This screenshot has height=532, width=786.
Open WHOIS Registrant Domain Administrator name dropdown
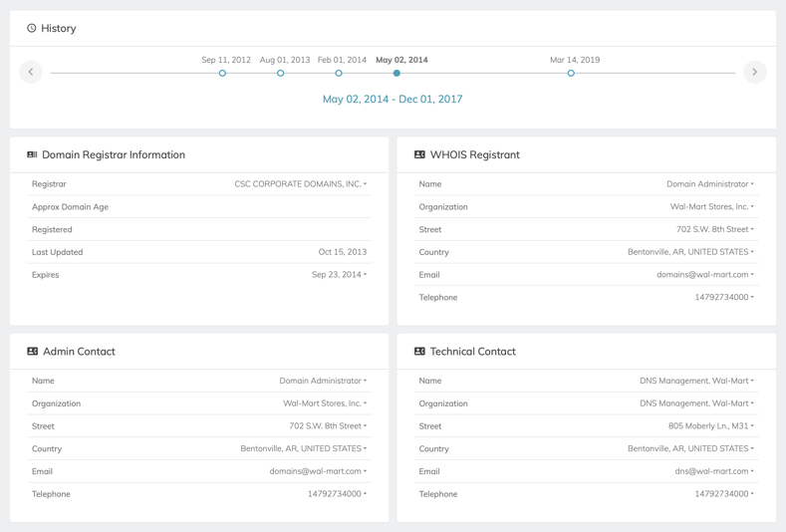710,184
